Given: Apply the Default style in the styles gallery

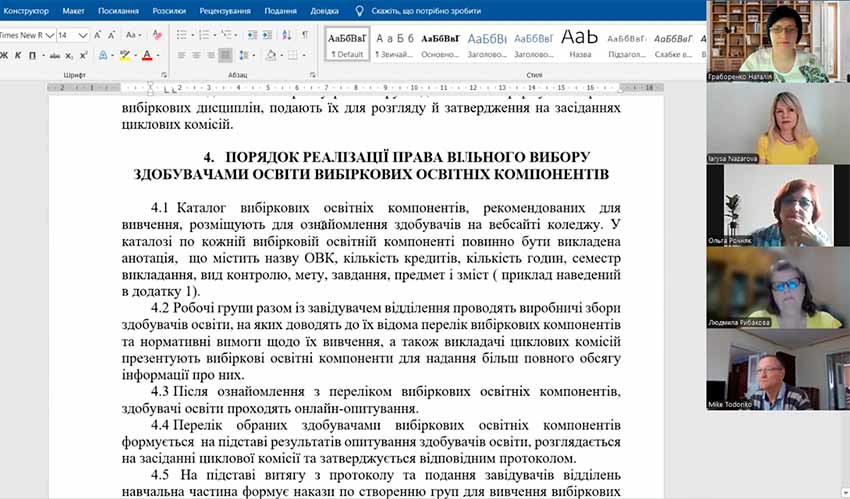Looking at the screenshot, I should pyautogui.click(x=346, y=42).
